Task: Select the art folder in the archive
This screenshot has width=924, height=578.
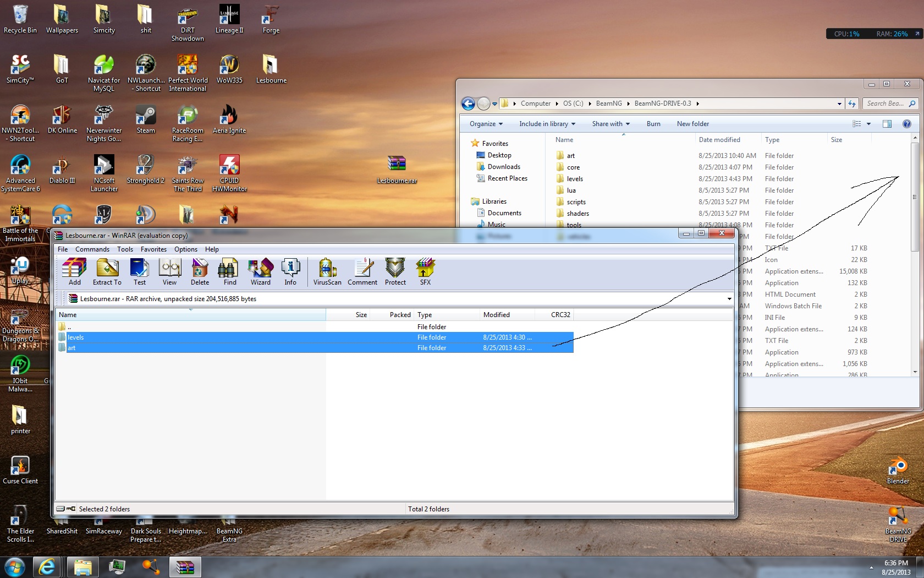Action: 315,348
